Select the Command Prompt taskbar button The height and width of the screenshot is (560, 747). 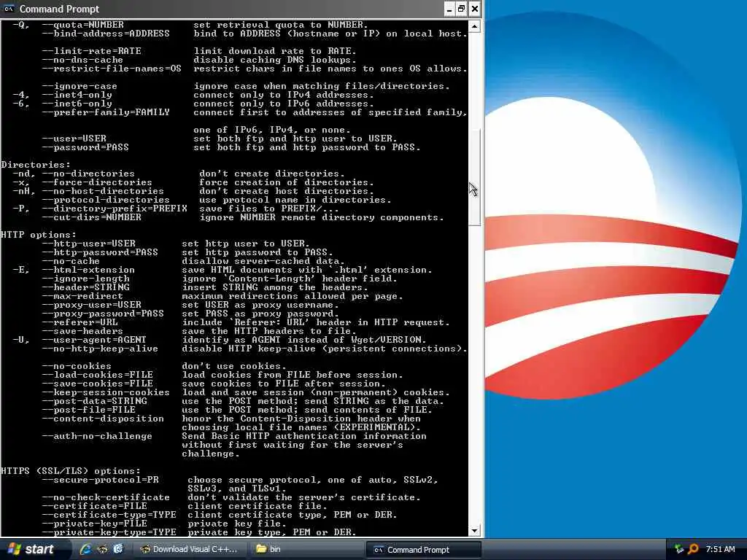[423, 549]
